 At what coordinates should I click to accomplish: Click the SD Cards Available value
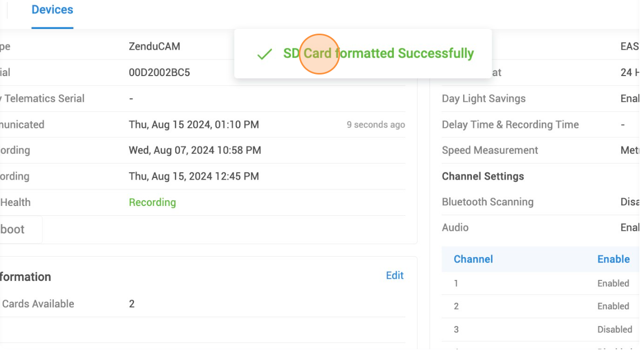click(132, 304)
